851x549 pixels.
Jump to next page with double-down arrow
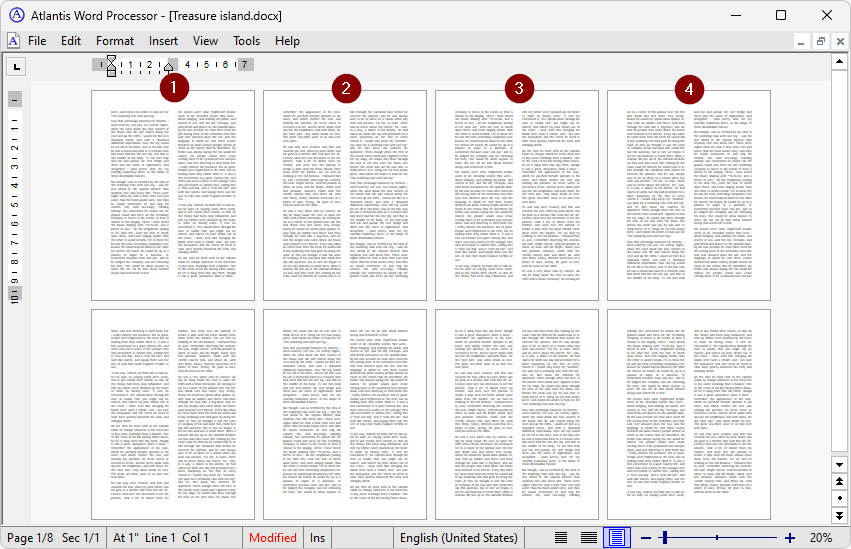(840, 515)
